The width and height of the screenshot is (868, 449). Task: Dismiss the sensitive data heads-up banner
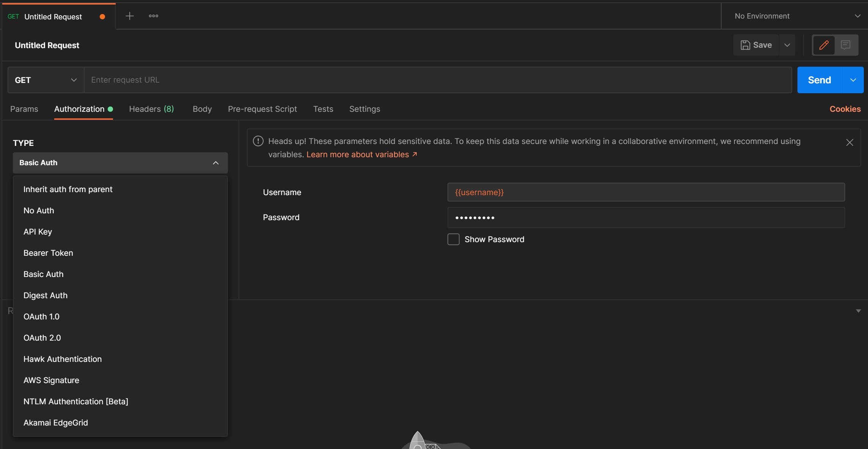(x=849, y=142)
